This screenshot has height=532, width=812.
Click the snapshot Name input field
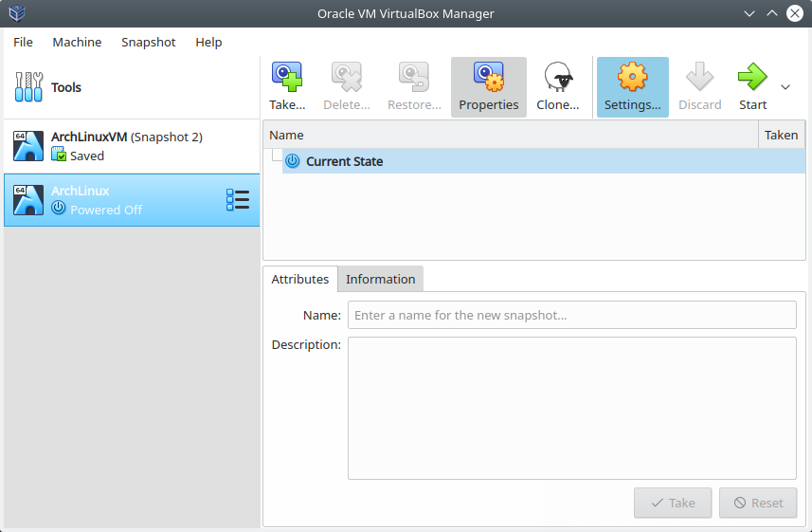point(571,315)
